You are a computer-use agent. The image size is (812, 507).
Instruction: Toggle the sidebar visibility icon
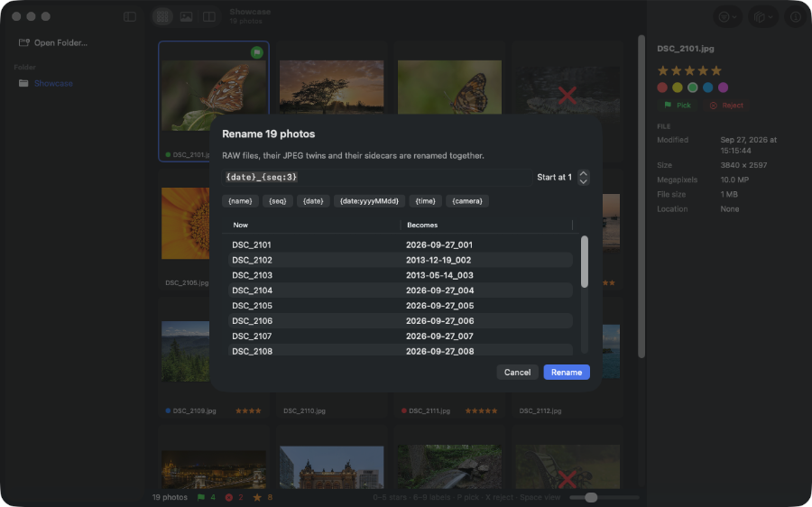pos(129,16)
